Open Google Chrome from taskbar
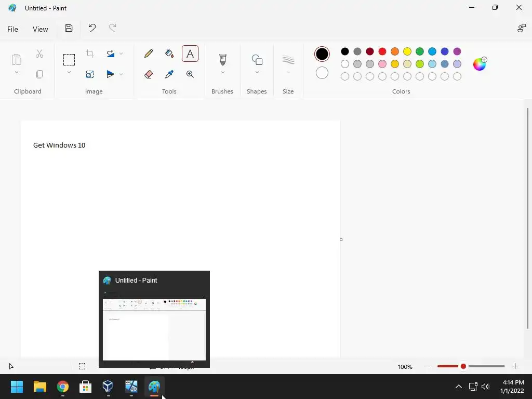Image resolution: width=532 pixels, height=399 pixels. point(63,387)
